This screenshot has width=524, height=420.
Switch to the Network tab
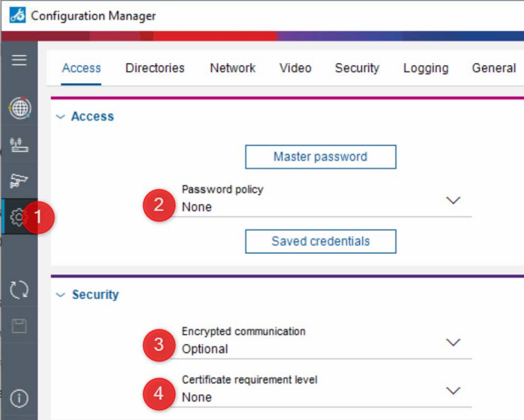[x=233, y=68]
